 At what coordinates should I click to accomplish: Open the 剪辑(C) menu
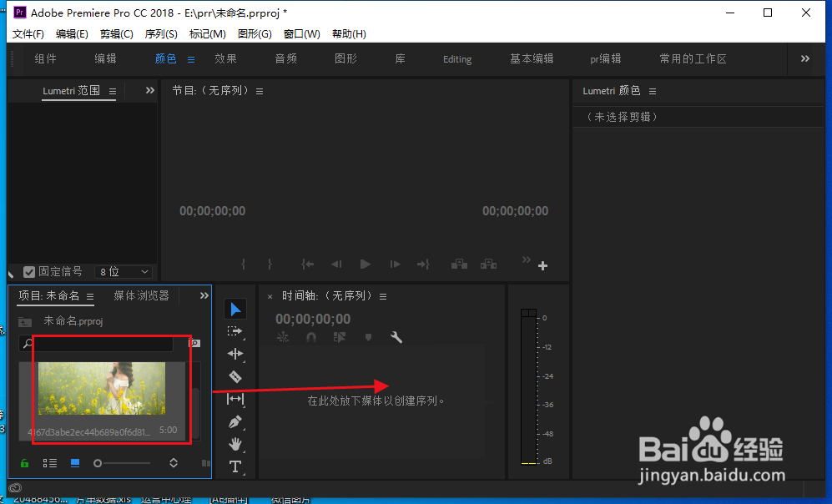(x=116, y=34)
